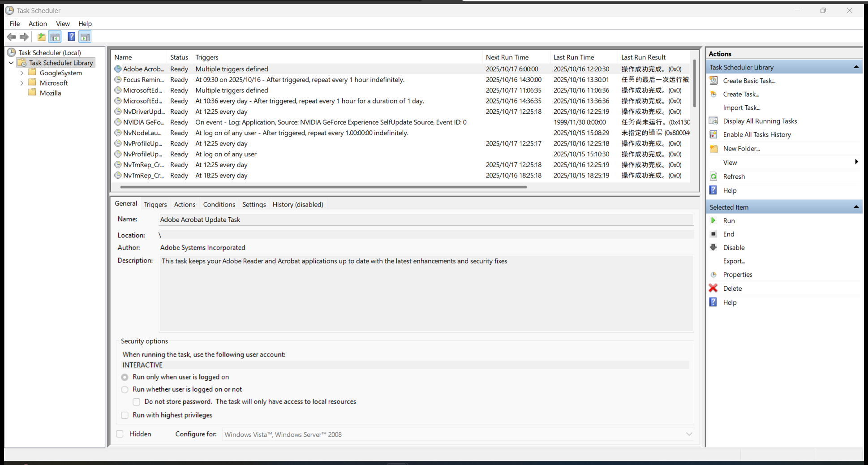The height and width of the screenshot is (465, 868).
Task: Select Run whether user is logged on or not
Action: click(125, 389)
